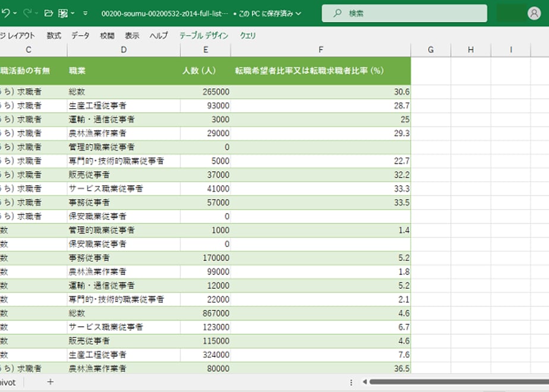Open the ヘルプ ribbon tab

click(159, 36)
